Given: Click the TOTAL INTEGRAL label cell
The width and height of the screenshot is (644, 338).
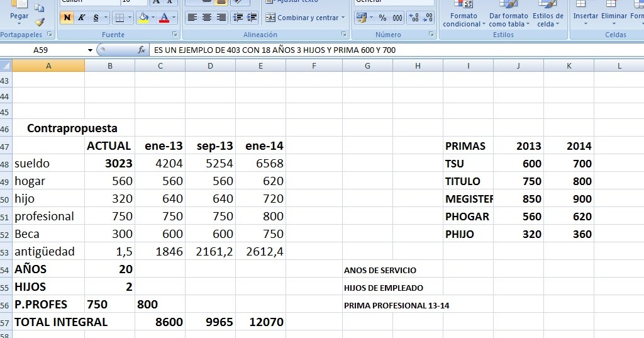Looking at the screenshot, I should 48,322.
